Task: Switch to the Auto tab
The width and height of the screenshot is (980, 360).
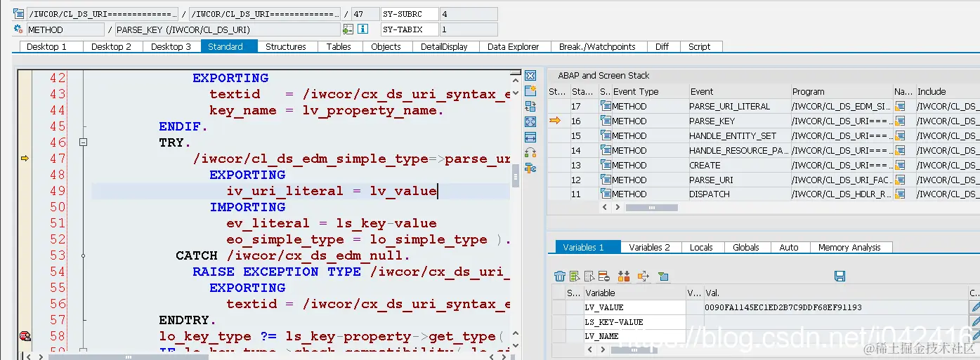Action: pyautogui.click(x=789, y=248)
